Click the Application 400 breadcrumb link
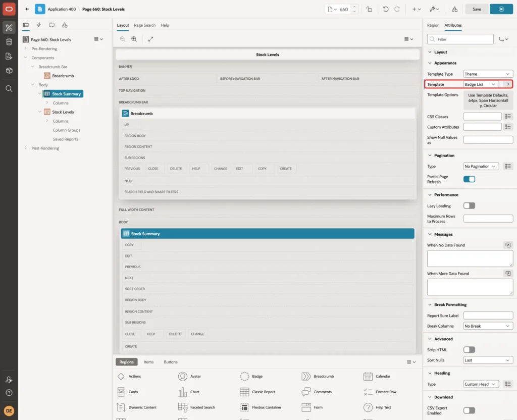This screenshot has height=420, width=517. (62, 9)
